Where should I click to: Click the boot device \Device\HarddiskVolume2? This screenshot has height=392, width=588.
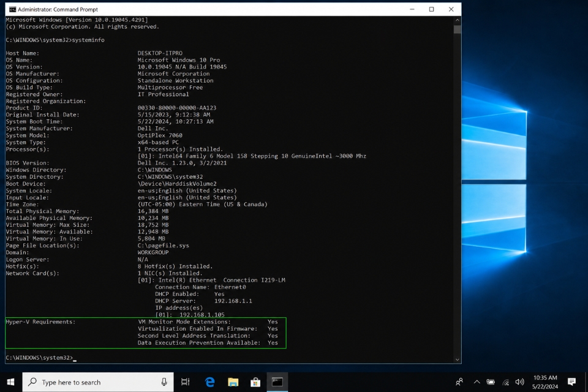[176, 184]
